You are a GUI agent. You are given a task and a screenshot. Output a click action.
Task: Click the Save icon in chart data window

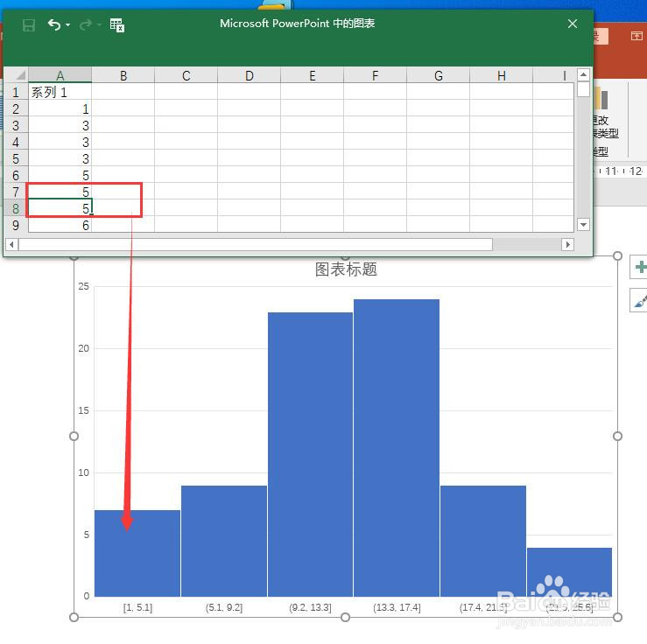click(29, 25)
